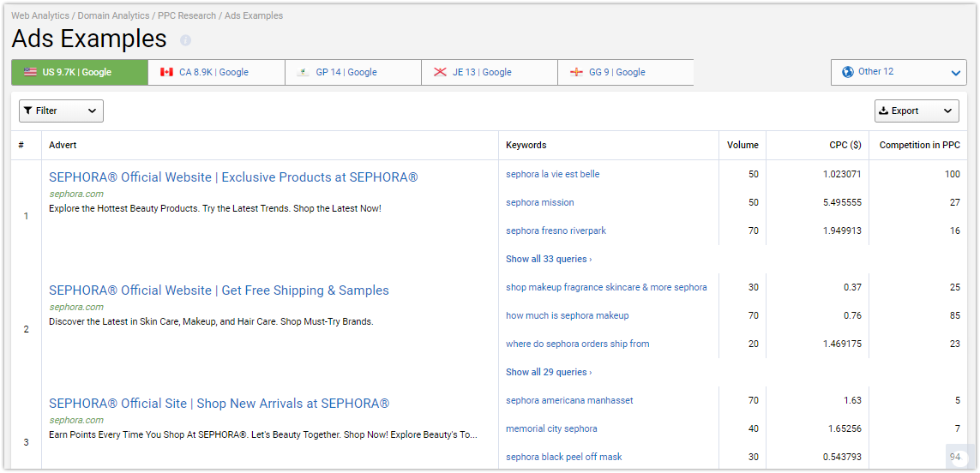Open keyword sephora mission
This screenshot has width=980, height=473.
click(x=540, y=202)
